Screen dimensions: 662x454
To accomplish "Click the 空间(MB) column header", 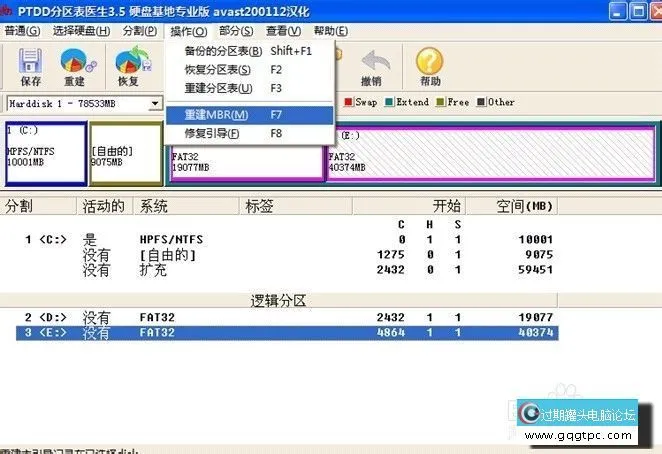I will pos(512,206).
